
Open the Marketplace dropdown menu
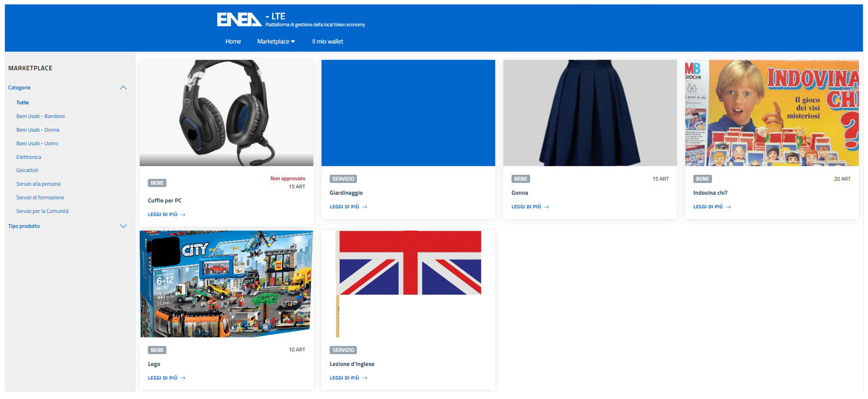[x=276, y=41]
